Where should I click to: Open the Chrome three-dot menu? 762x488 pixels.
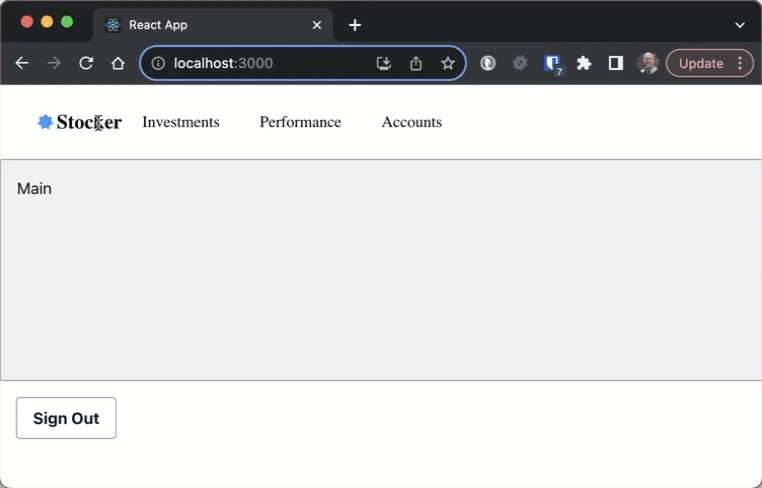tap(740, 63)
